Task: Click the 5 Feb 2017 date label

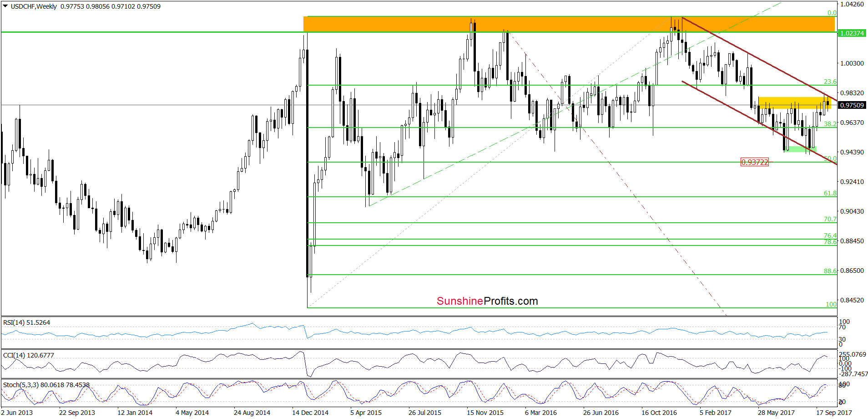Action: point(716,413)
